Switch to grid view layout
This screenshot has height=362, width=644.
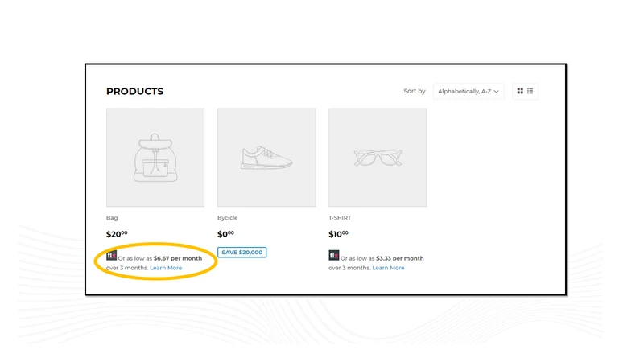coord(520,91)
